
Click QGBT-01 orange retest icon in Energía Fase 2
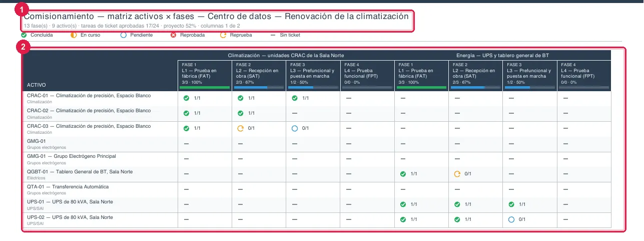click(457, 174)
